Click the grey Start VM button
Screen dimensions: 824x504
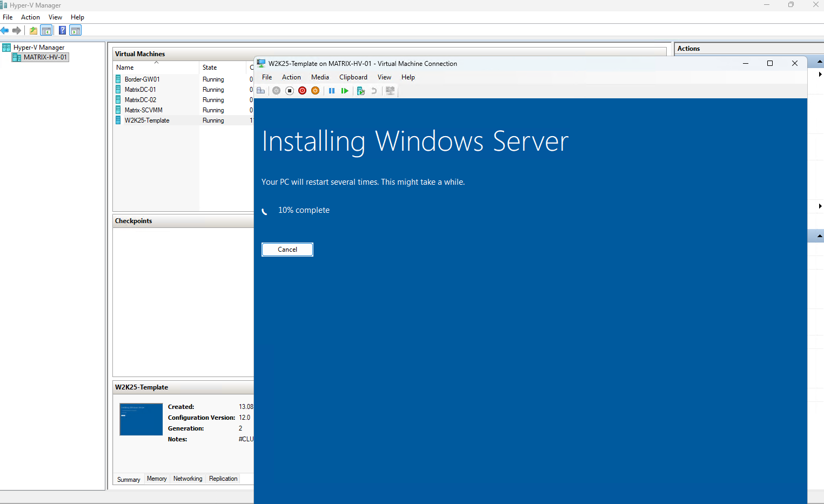coord(276,91)
